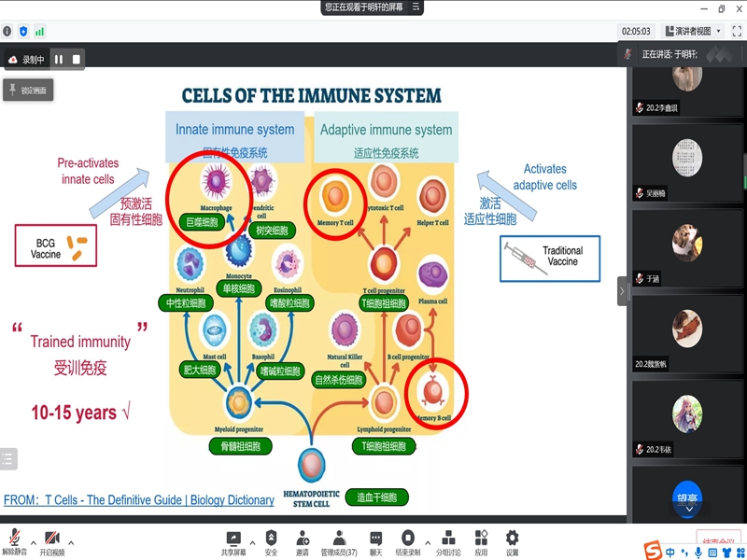
Task: Pause the cloud recording
Action: point(59,60)
